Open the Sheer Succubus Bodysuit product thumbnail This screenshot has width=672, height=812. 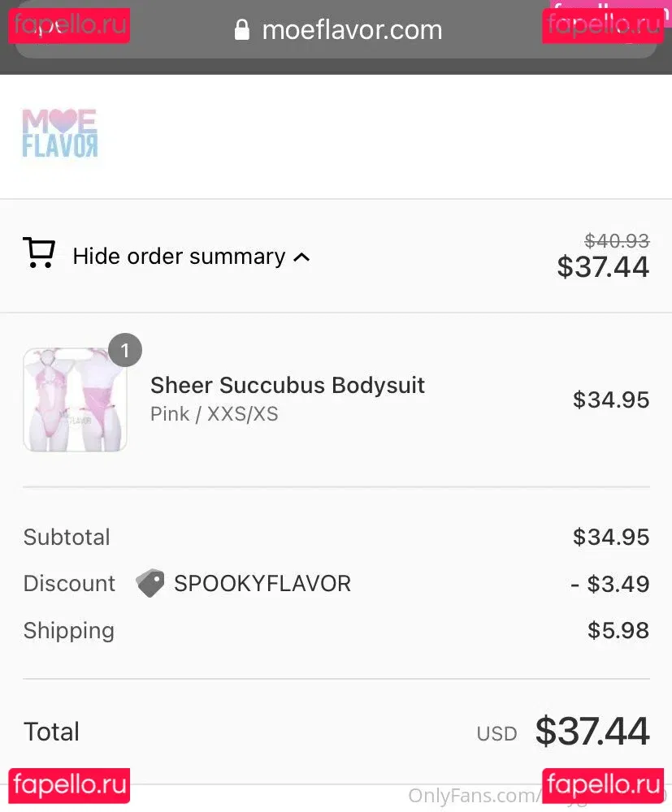75,400
